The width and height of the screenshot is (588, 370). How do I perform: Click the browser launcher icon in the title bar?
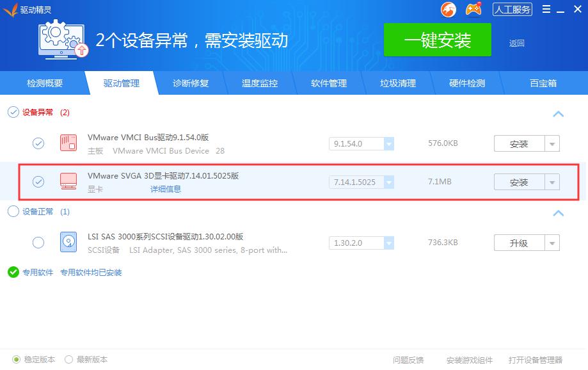[x=448, y=9]
